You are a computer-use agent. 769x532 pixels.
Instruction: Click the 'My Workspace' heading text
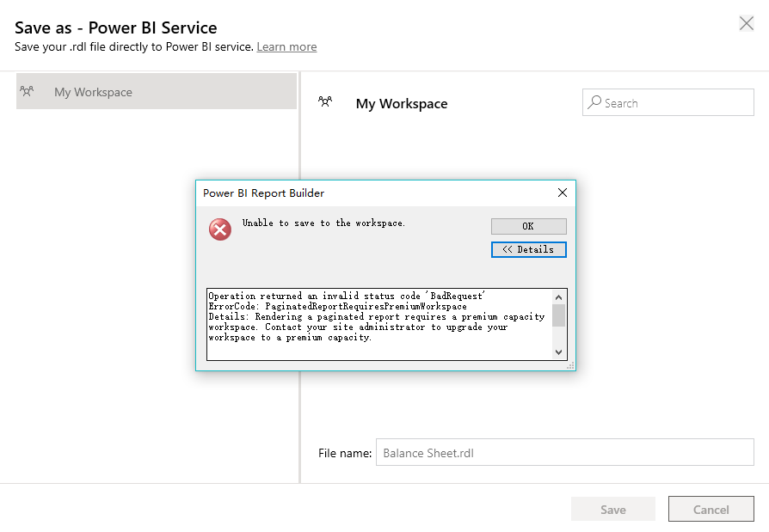(x=402, y=104)
